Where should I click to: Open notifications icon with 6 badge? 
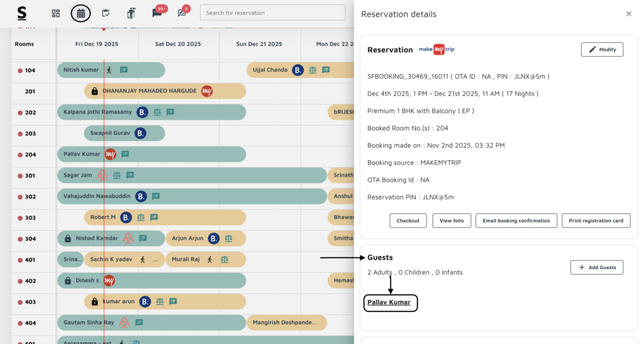tap(182, 13)
